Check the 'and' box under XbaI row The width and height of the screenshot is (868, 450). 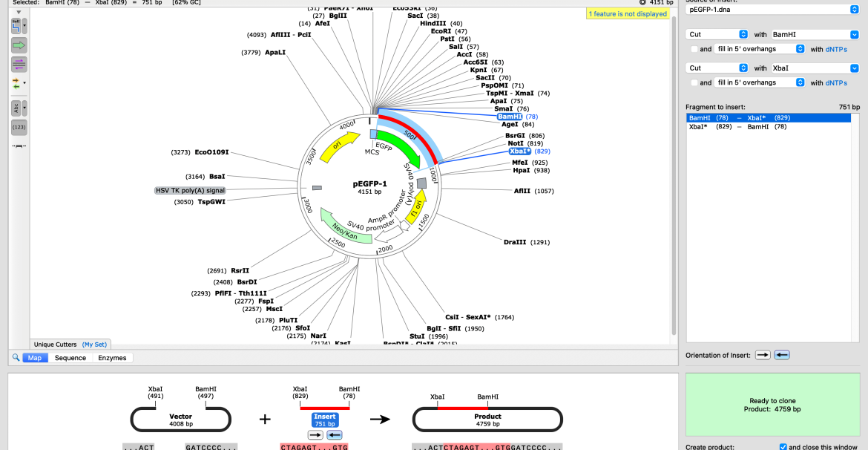point(694,82)
